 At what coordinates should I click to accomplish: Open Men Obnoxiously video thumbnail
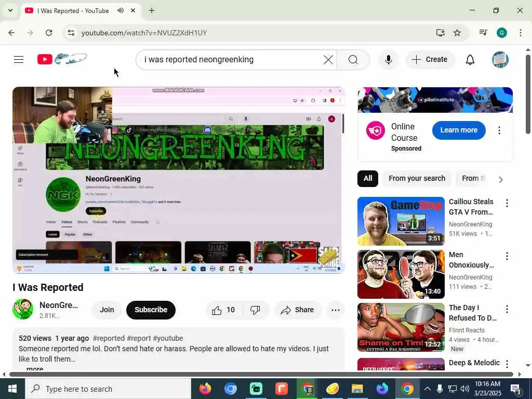click(x=401, y=274)
